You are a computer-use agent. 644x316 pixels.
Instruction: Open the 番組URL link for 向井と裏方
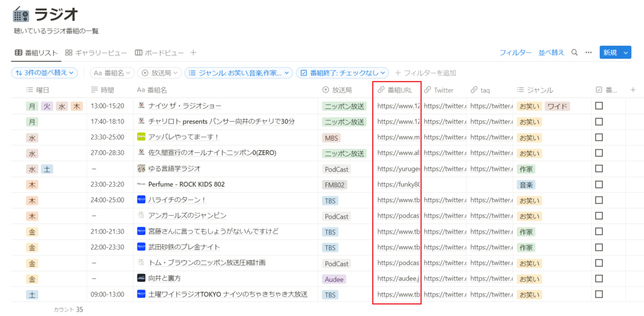pos(398,279)
